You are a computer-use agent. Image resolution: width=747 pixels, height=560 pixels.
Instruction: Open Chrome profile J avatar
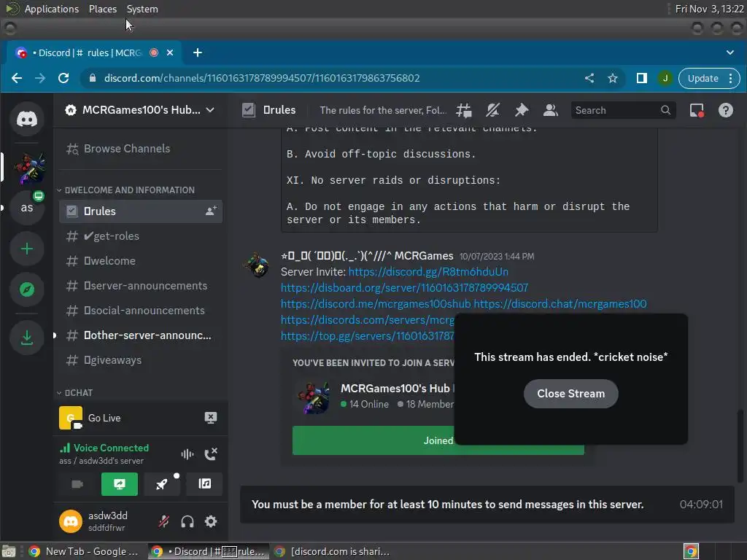[665, 78]
